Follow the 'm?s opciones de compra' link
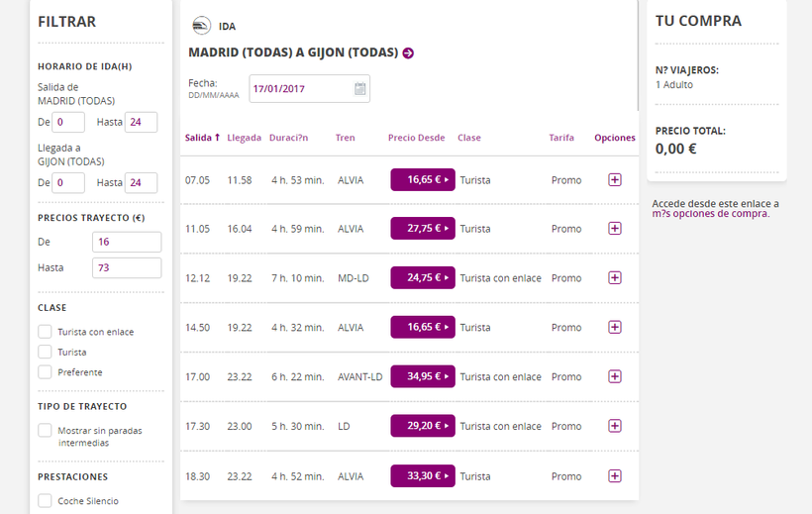The height and width of the screenshot is (514, 812). pos(709,214)
